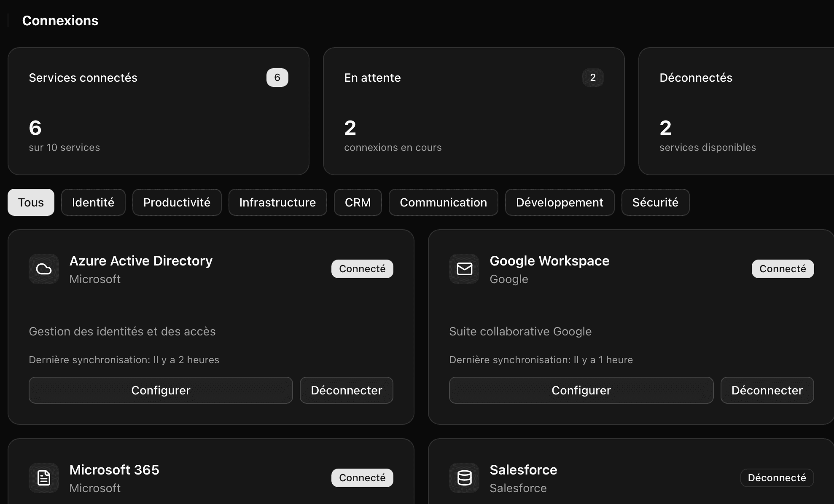The image size is (834, 504).
Task: Configure Azure Active Directory
Action: tap(161, 390)
